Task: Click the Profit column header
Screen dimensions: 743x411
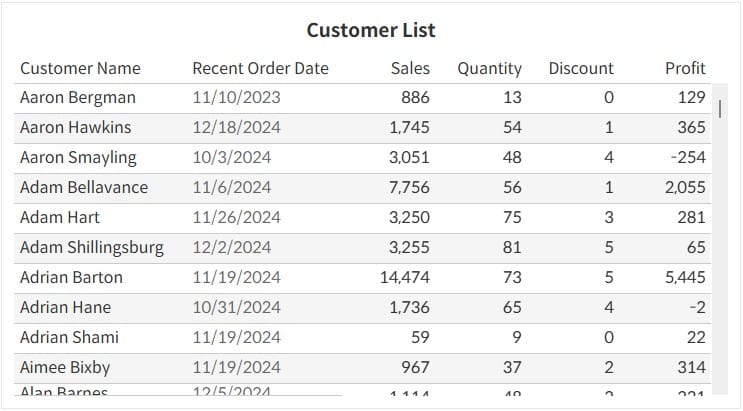Action: coord(685,68)
